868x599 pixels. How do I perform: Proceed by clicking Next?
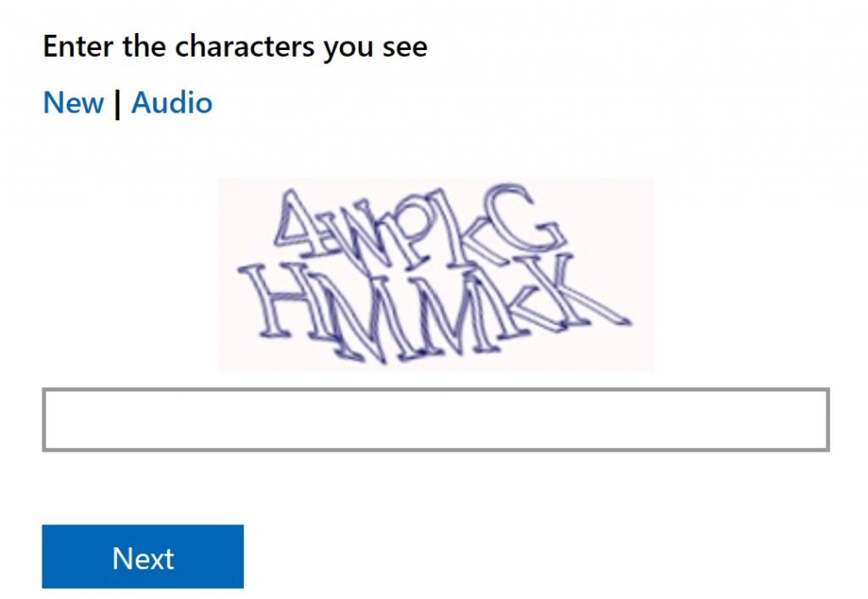[142, 557]
